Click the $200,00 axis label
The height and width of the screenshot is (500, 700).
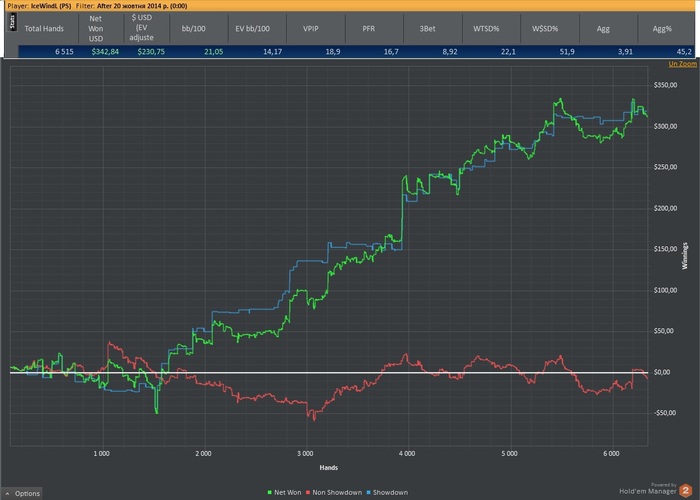point(665,208)
